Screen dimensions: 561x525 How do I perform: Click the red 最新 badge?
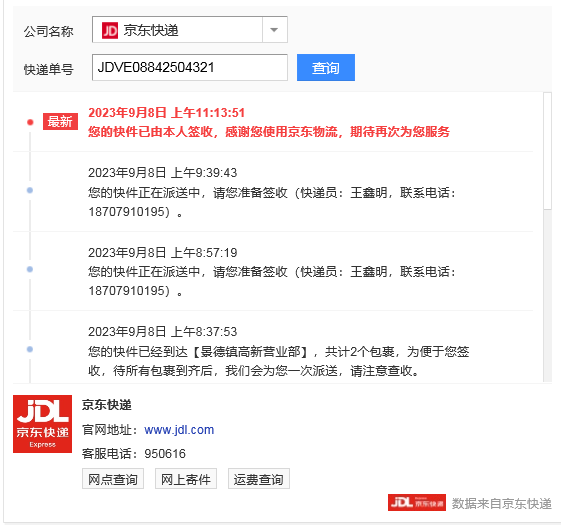tap(60, 122)
